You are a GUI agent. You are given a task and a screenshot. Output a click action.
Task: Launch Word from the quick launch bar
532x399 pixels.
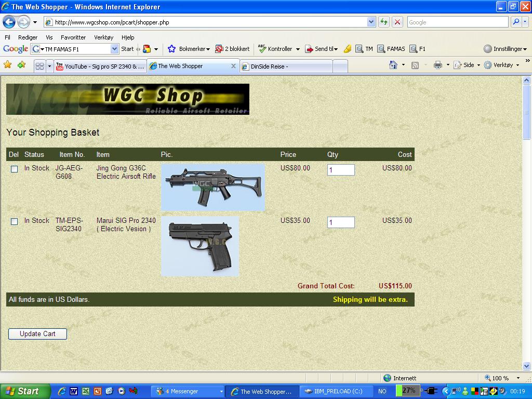74,391
